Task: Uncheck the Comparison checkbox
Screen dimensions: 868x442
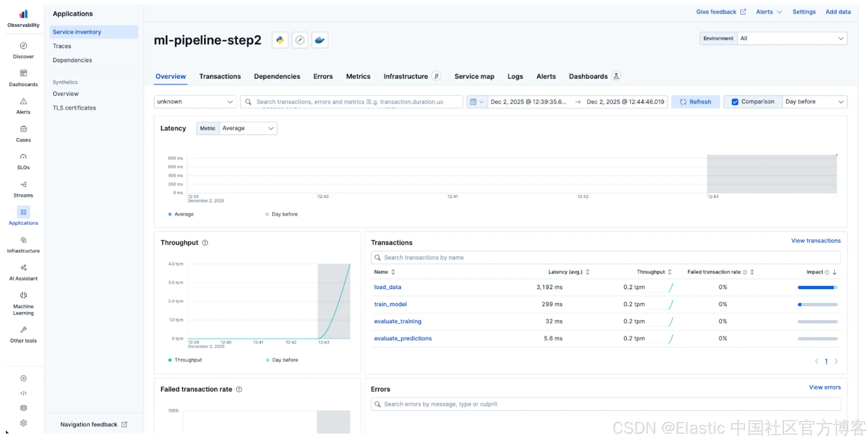Action: pos(735,102)
